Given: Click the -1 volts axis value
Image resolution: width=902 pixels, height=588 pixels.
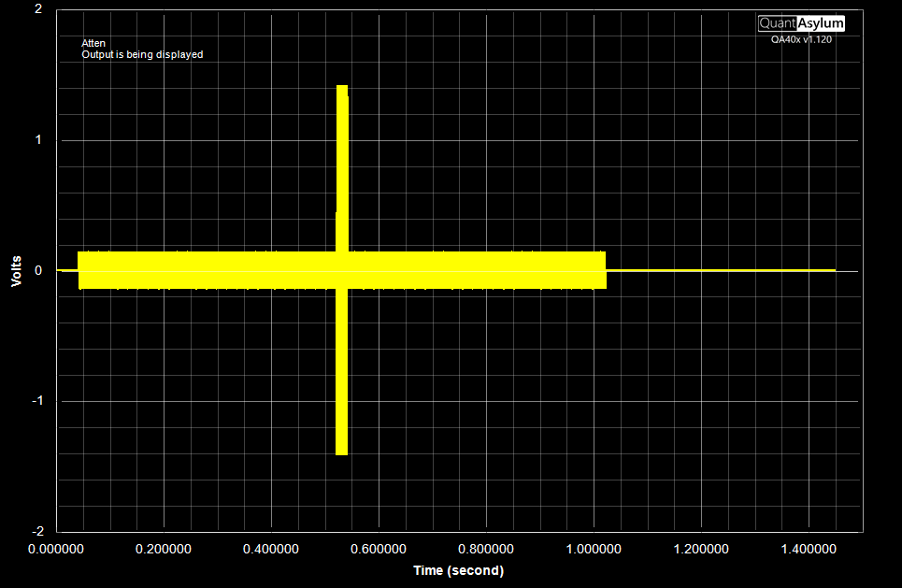Looking at the screenshot, I should tap(36, 400).
